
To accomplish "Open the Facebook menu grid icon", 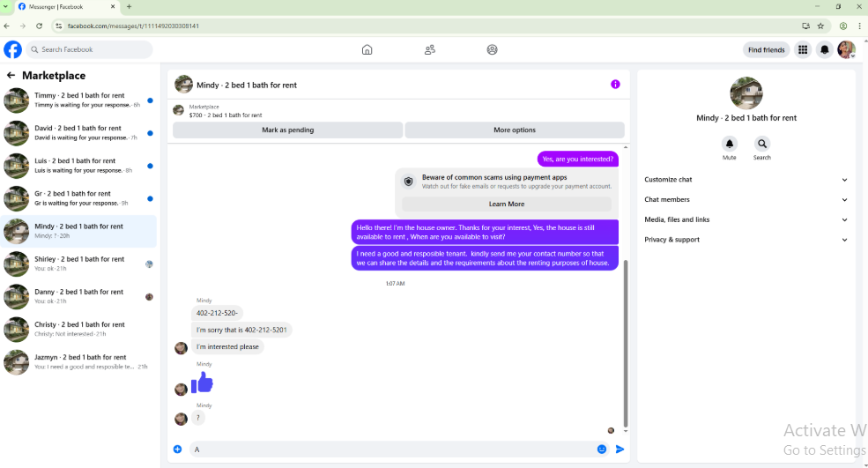I will [803, 50].
